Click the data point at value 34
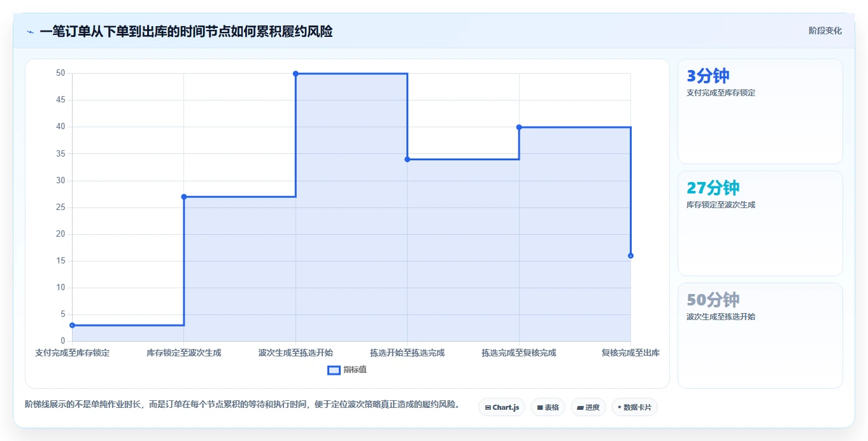This screenshot has width=868, height=441. coord(408,159)
